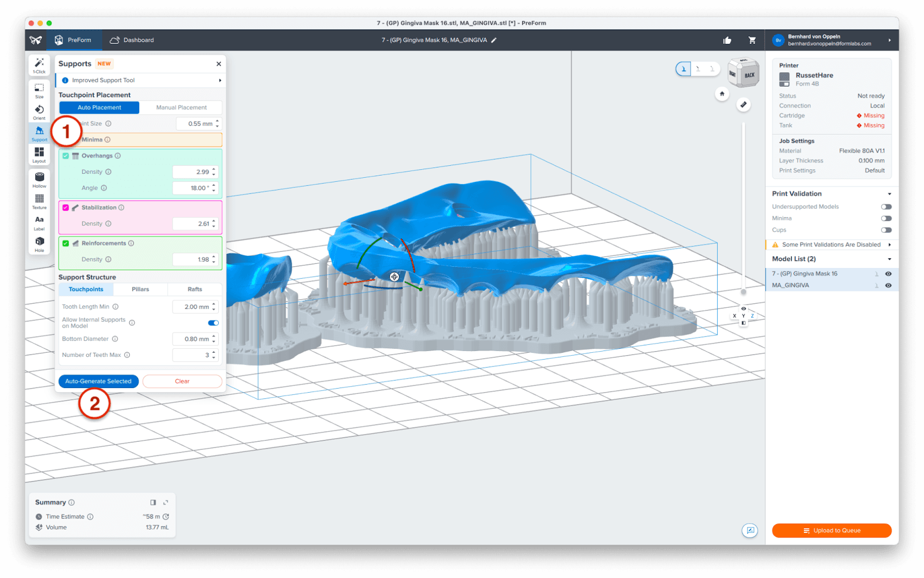Uncheck the Overhangs checkbox
Viewport: 924px width, 578px height.
pyautogui.click(x=65, y=155)
